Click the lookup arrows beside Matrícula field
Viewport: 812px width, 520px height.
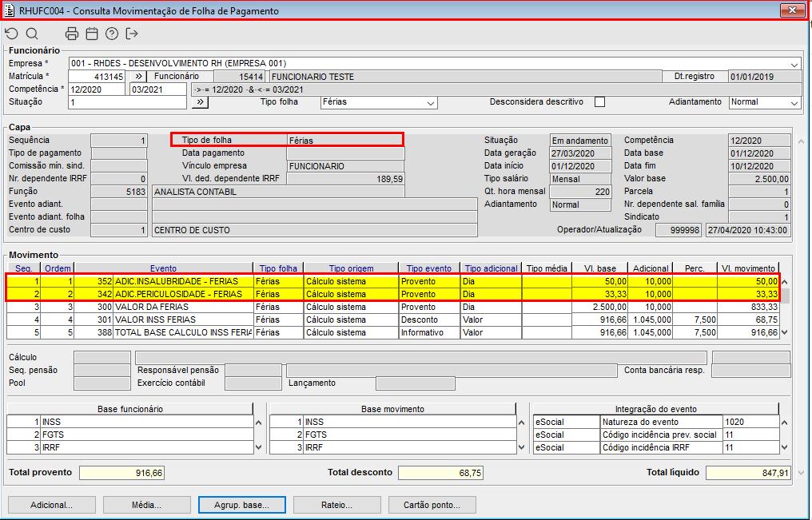pos(137,77)
